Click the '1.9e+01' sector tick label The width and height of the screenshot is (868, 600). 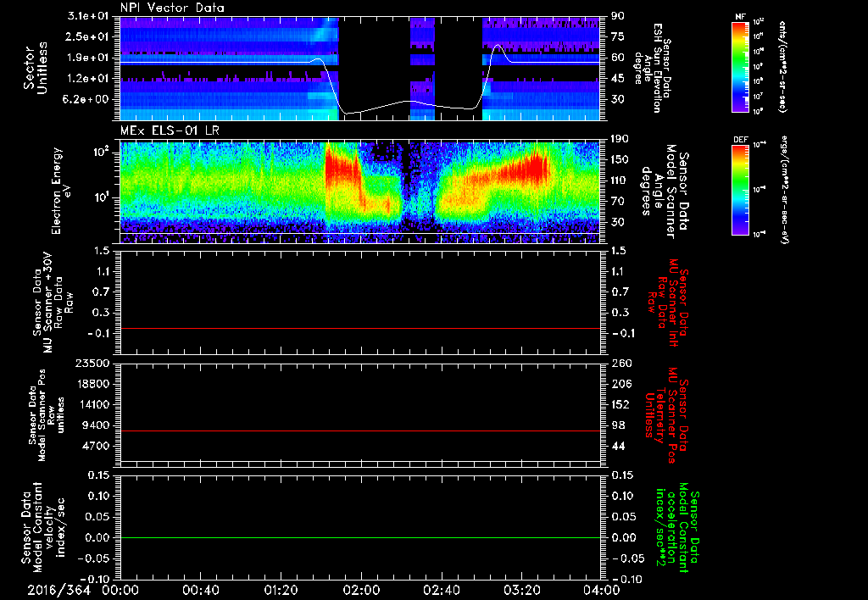[87, 58]
